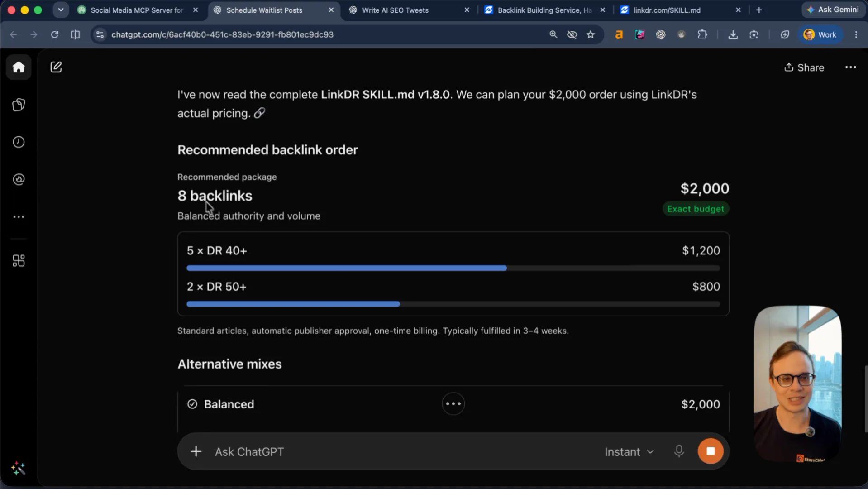Open the sidebar more options ellipsis

click(x=19, y=217)
